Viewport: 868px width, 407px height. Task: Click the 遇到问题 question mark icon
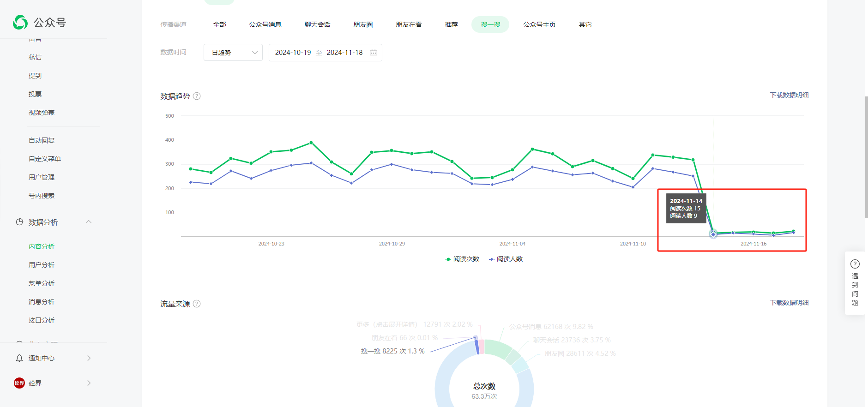coord(855,264)
